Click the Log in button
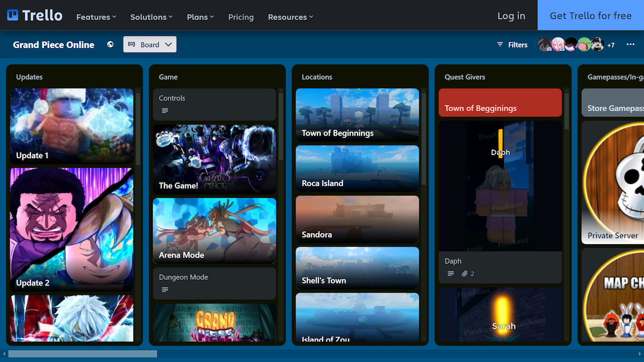Image resolution: width=644 pixels, height=362 pixels. pyautogui.click(x=511, y=16)
